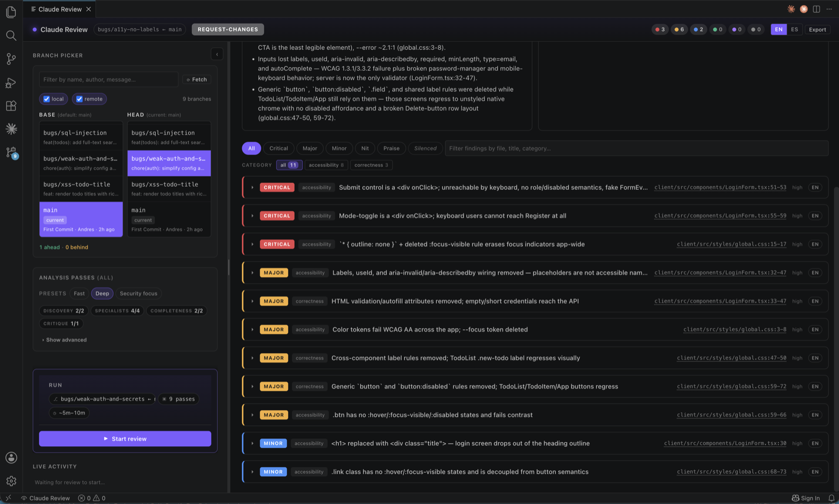839x504 pixels.
Task: Focus the filter findings input field
Action: [x=637, y=148]
